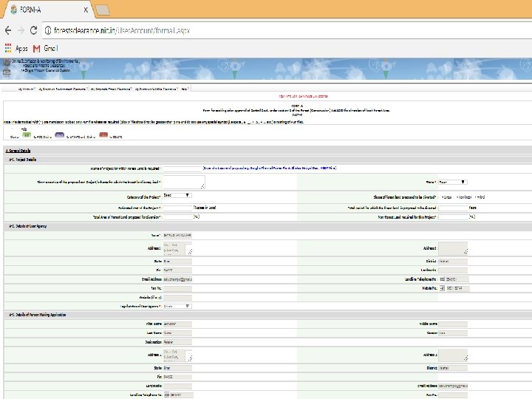Image resolution: width=532 pixels, height=399 pixels.
Task: Click the blue project name hint link
Action: click(x=270, y=168)
